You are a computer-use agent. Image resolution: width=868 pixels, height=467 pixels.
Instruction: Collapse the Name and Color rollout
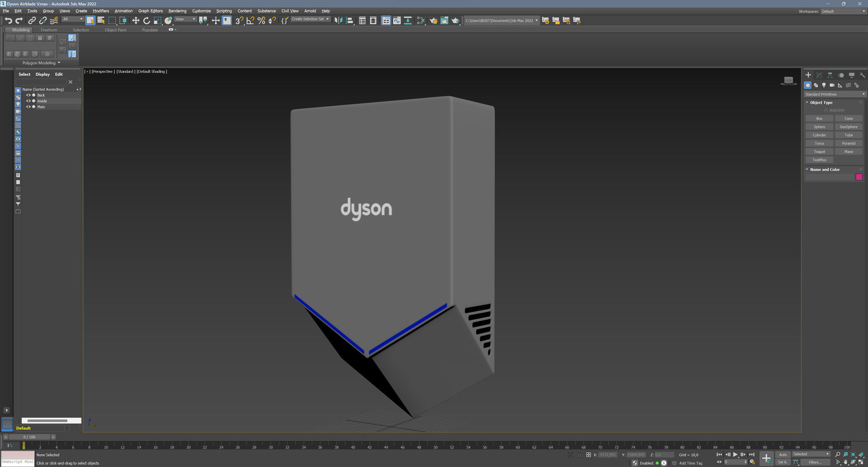[x=807, y=169]
